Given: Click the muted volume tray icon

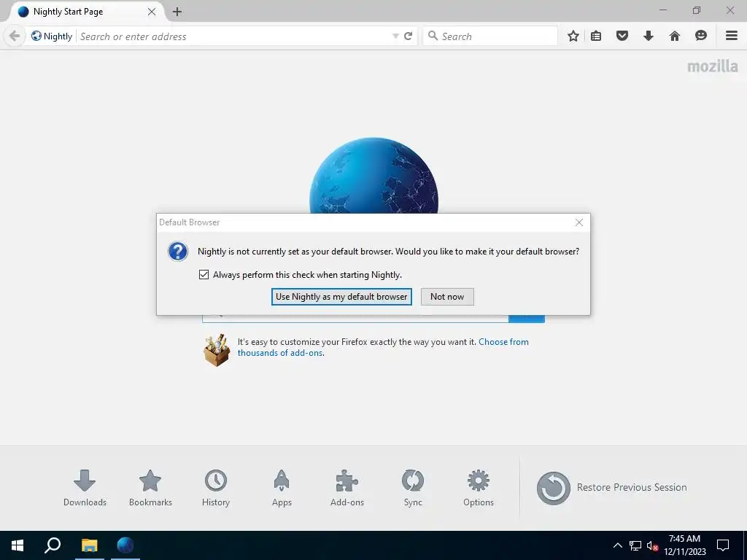Looking at the screenshot, I should pos(652,545).
